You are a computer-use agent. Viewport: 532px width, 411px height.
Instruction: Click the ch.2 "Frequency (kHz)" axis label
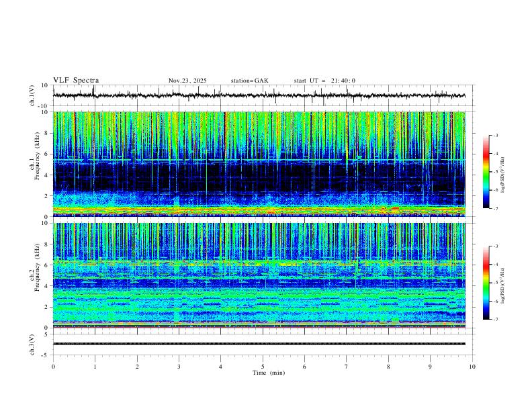[37, 267]
